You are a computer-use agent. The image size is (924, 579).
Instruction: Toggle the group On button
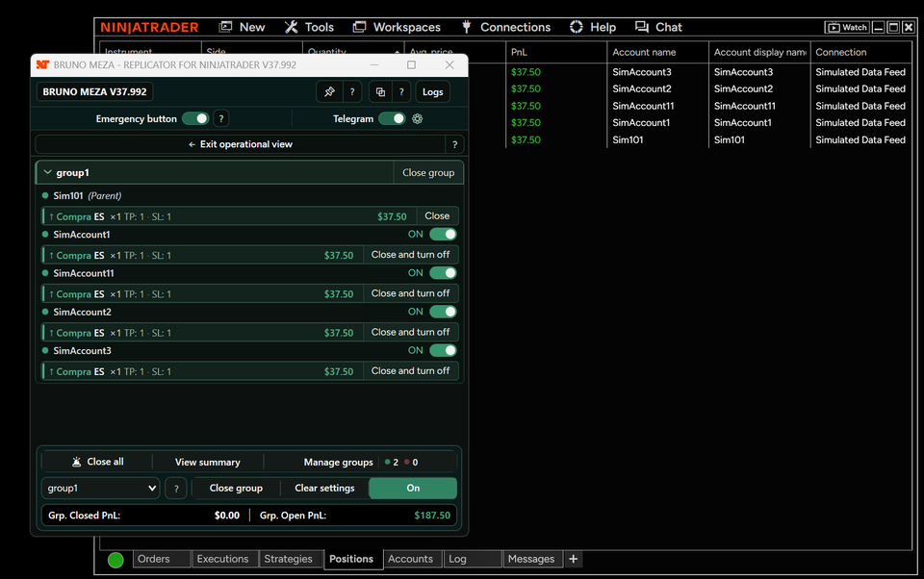pos(413,489)
